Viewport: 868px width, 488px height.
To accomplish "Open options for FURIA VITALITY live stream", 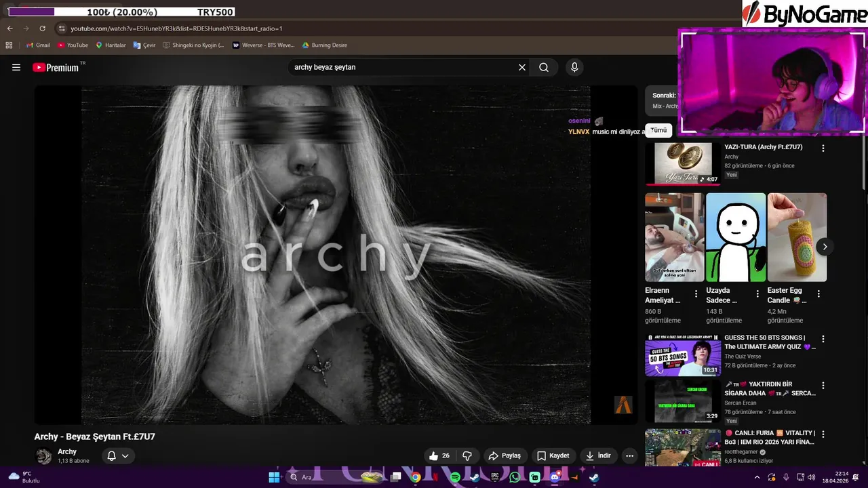I will [x=823, y=433].
